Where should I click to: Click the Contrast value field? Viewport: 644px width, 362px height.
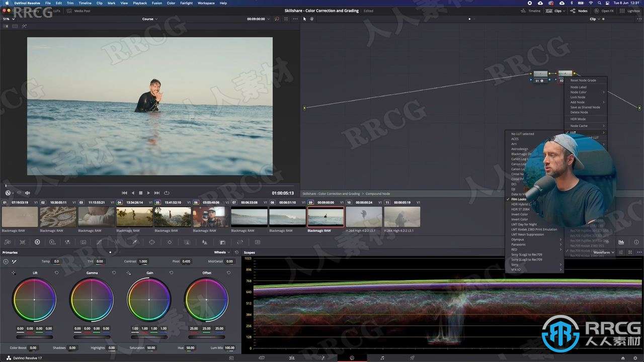pyautogui.click(x=143, y=261)
